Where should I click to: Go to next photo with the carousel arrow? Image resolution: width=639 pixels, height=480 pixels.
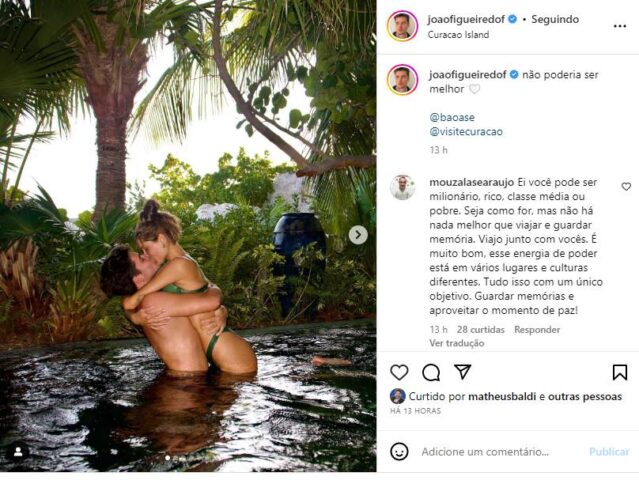(358, 235)
